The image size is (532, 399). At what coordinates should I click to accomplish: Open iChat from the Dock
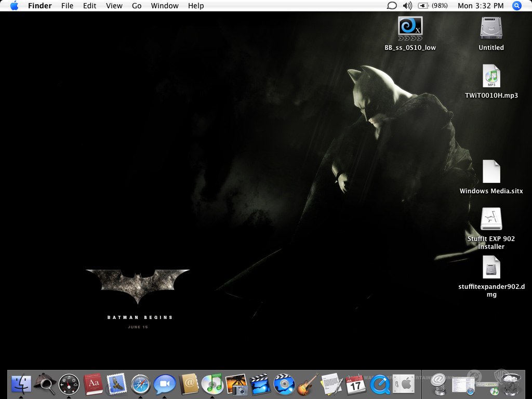coord(165,384)
